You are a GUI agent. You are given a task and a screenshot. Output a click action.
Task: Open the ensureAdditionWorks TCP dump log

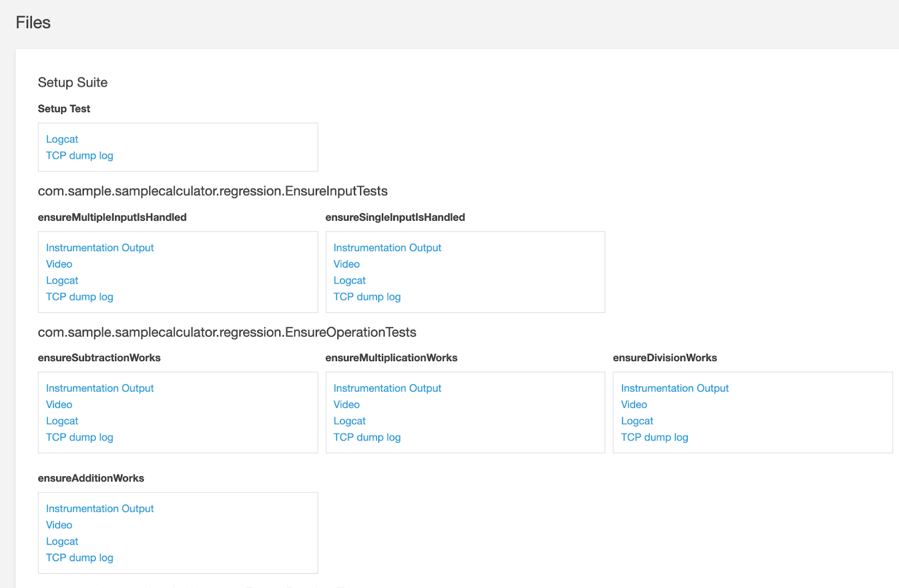(x=79, y=558)
